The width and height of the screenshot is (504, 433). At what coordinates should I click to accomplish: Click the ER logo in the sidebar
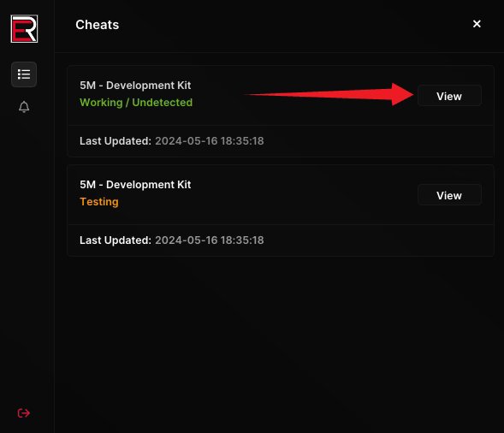click(x=24, y=28)
